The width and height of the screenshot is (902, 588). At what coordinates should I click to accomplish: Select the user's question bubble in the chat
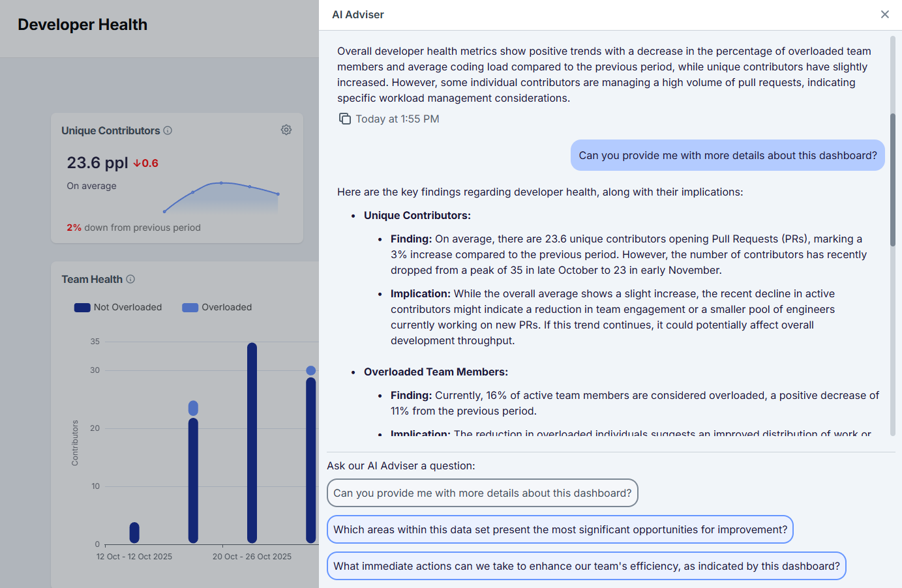727,155
